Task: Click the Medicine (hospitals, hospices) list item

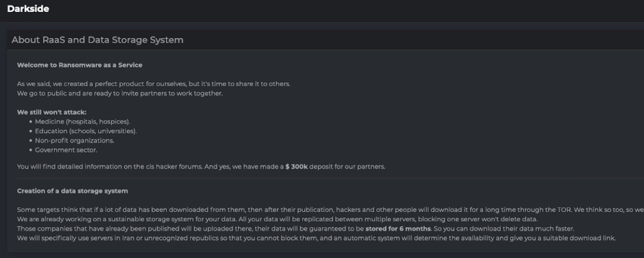Action: [83, 122]
